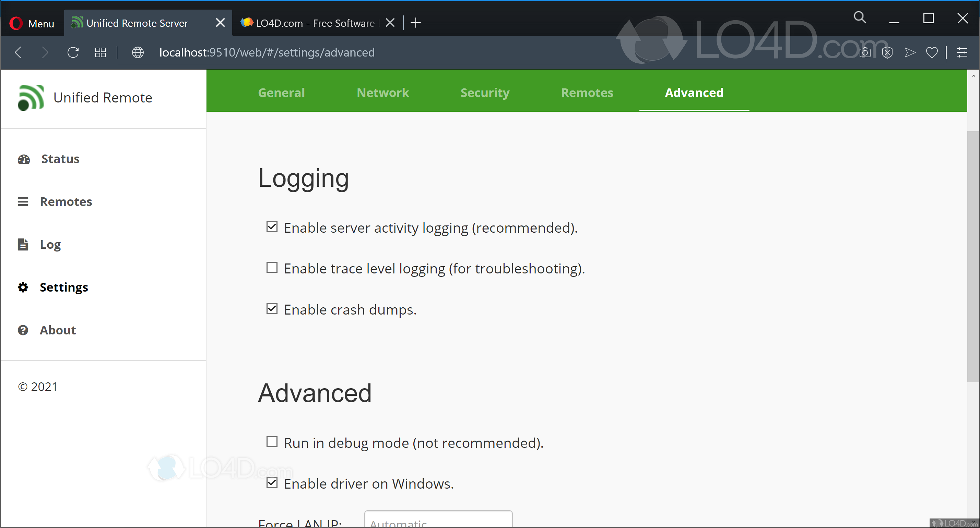Select the Status dashboard icon in sidebar
Image resolution: width=980 pixels, height=528 pixels.
(x=24, y=159)
